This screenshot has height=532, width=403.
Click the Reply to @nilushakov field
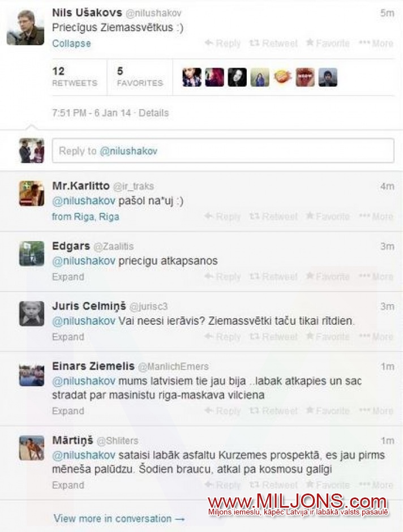(x=223, y=151)
